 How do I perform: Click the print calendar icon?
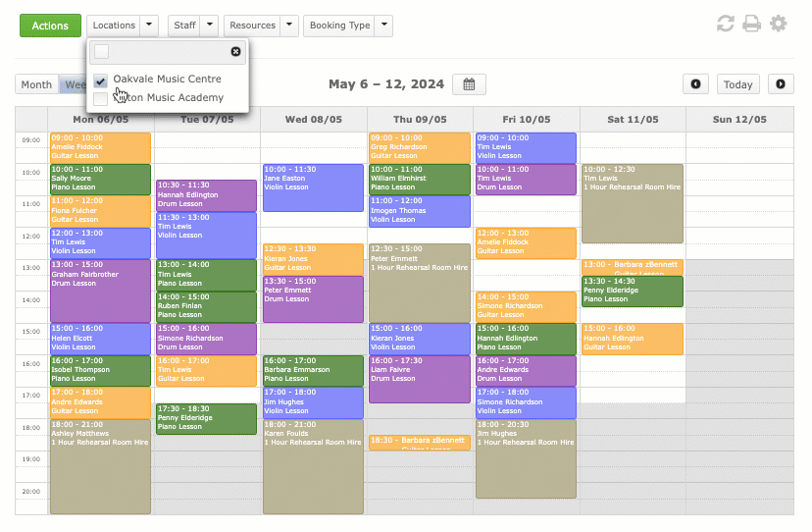coord(752,24)
